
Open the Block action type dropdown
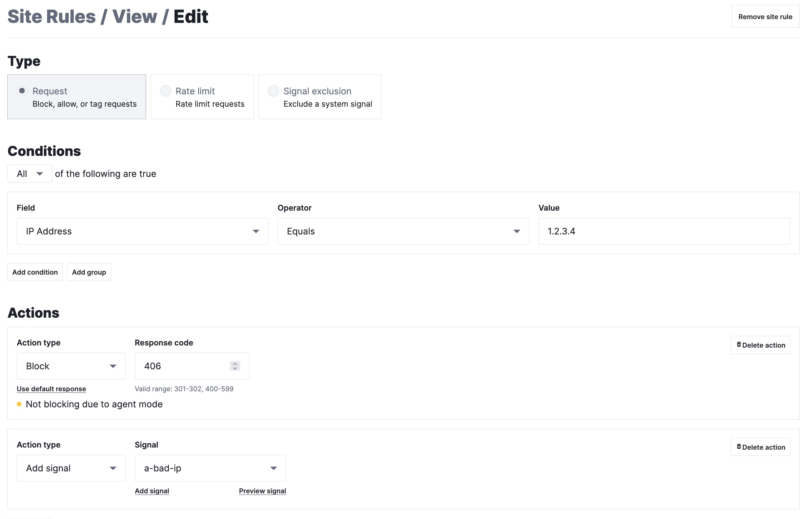[x=71, y=366]
